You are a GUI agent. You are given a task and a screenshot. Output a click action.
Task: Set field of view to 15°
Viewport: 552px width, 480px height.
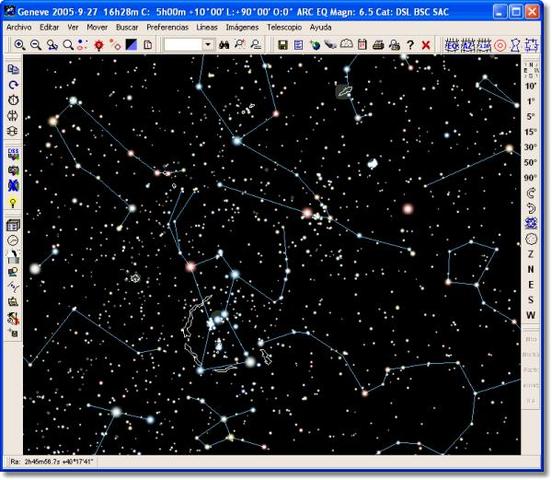click(x=531, y=132)
